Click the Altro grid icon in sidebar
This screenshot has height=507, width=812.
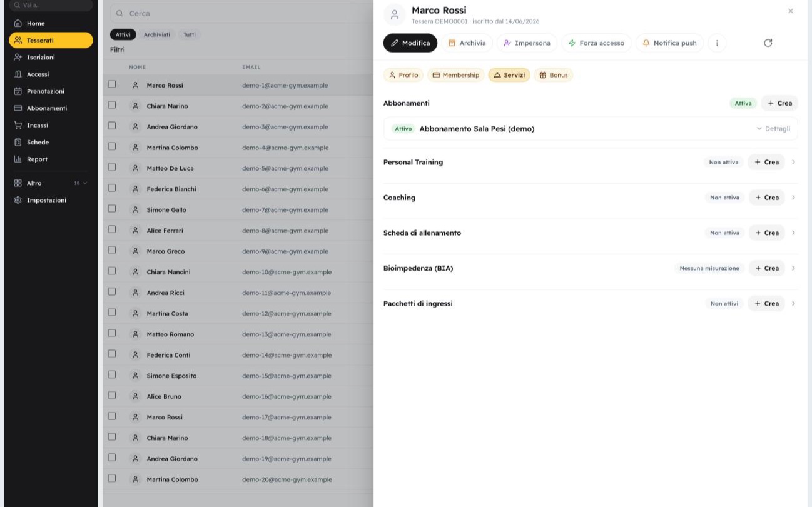point(18,183)
